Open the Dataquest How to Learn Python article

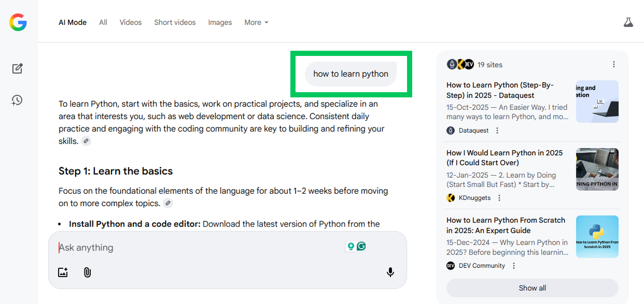[500, 90]
